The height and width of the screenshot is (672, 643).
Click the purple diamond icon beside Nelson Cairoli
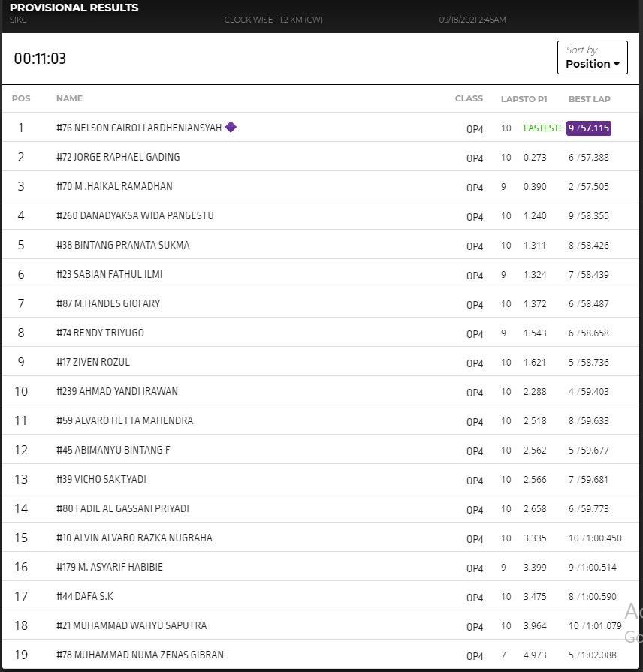coord(231,127)
